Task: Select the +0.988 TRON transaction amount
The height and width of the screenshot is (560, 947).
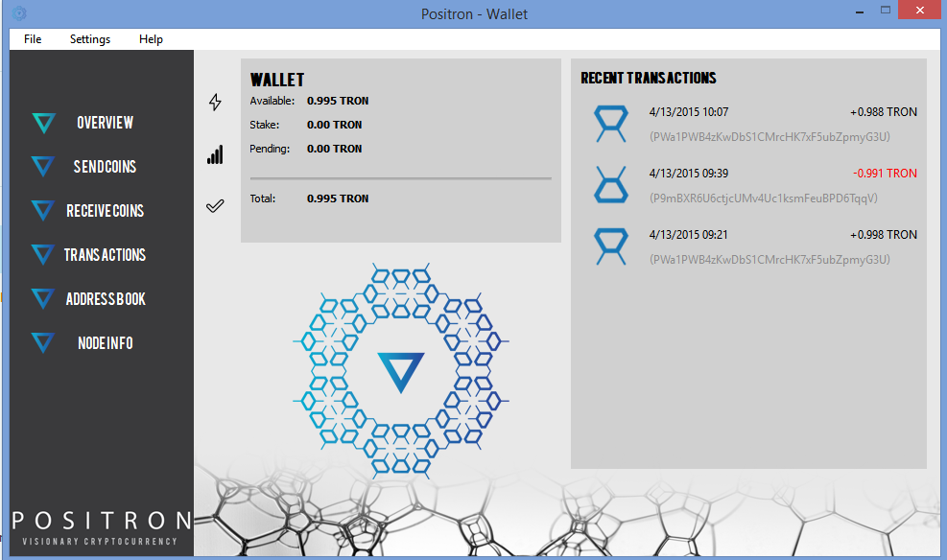Action: (883, 112)
